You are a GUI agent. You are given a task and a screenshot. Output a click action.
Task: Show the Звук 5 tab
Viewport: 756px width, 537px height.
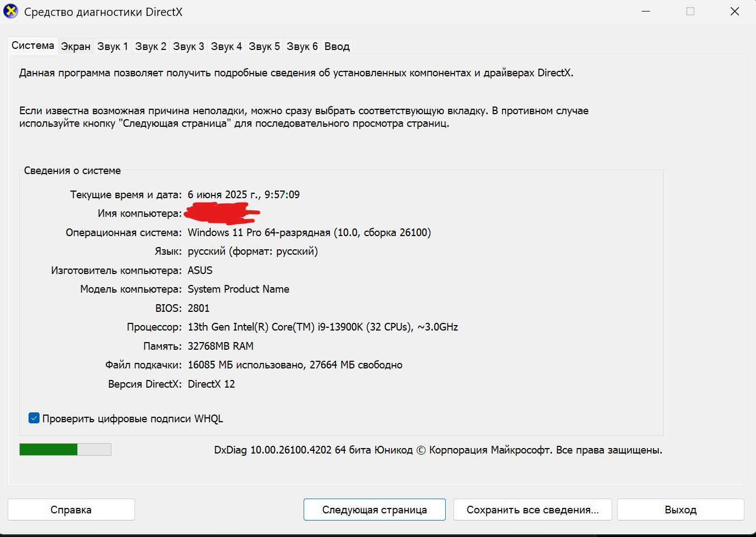[264, 47]
